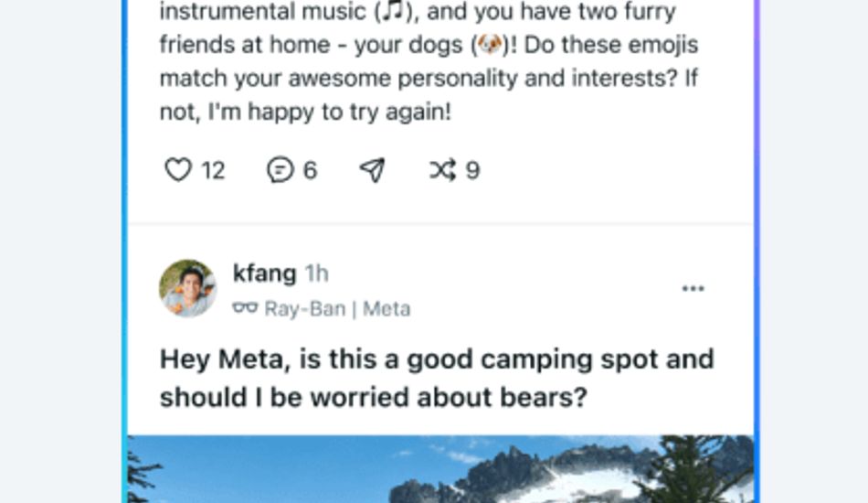Open kfang's profile picture
Screen dimensions: 868x503
tap(188, 288)
